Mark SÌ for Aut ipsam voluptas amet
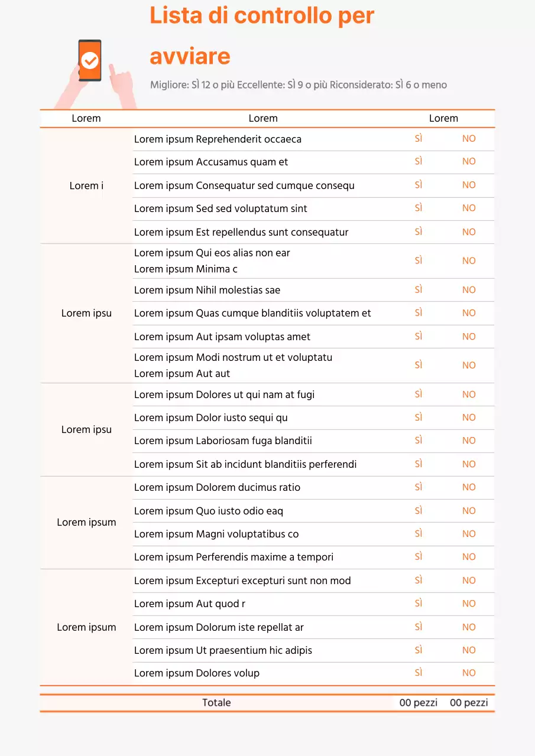 419,336
